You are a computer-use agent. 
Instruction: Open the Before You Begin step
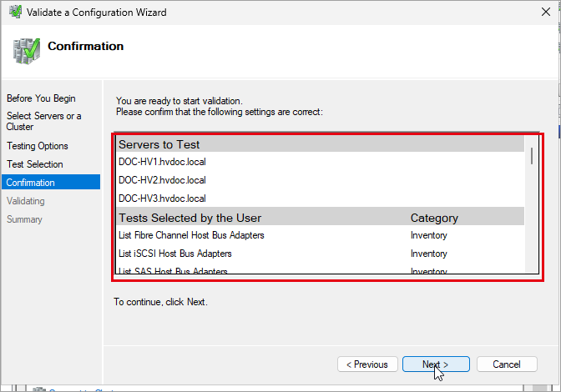pos(41,98)
